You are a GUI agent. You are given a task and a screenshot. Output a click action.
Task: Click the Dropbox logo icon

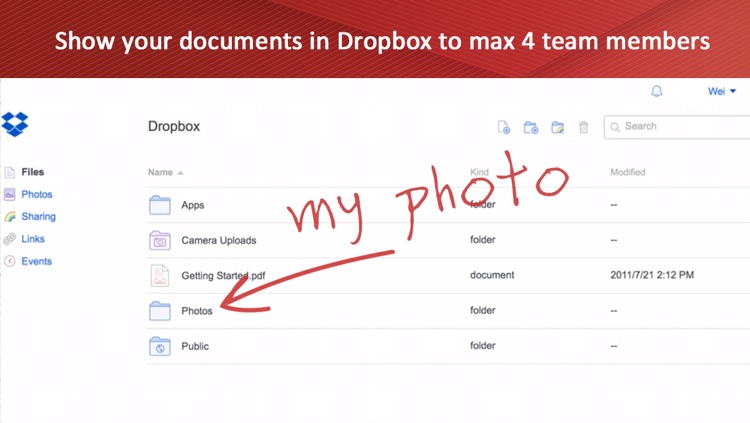(x=15, y=124)
